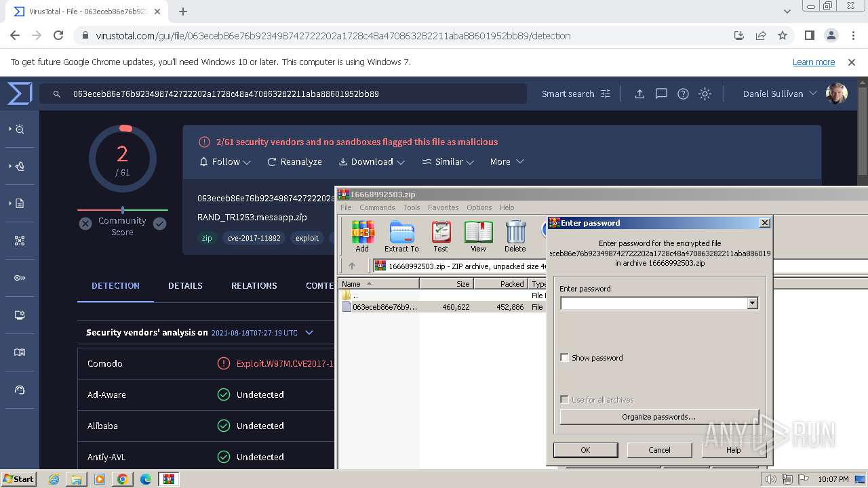Click Help in the Enter password dialog

pyautogui.click(x=733, y=450)
